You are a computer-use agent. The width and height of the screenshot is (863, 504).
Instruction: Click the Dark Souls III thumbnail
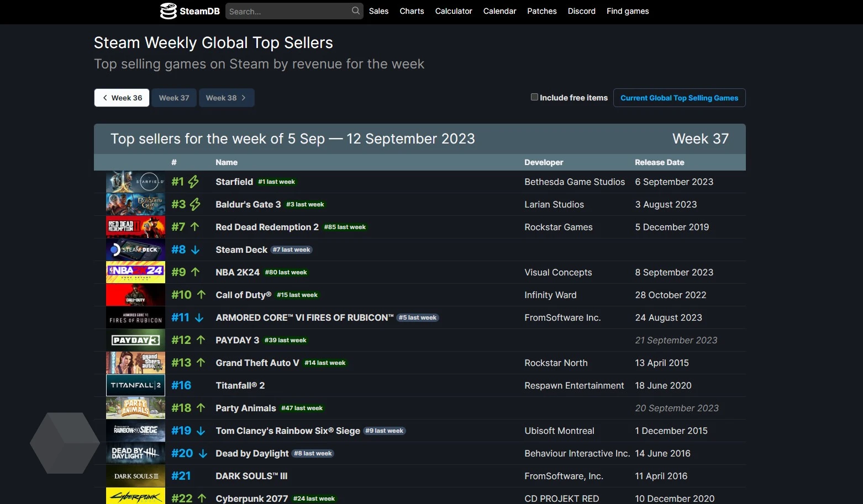pyautogui.click(x=135, y=476)
